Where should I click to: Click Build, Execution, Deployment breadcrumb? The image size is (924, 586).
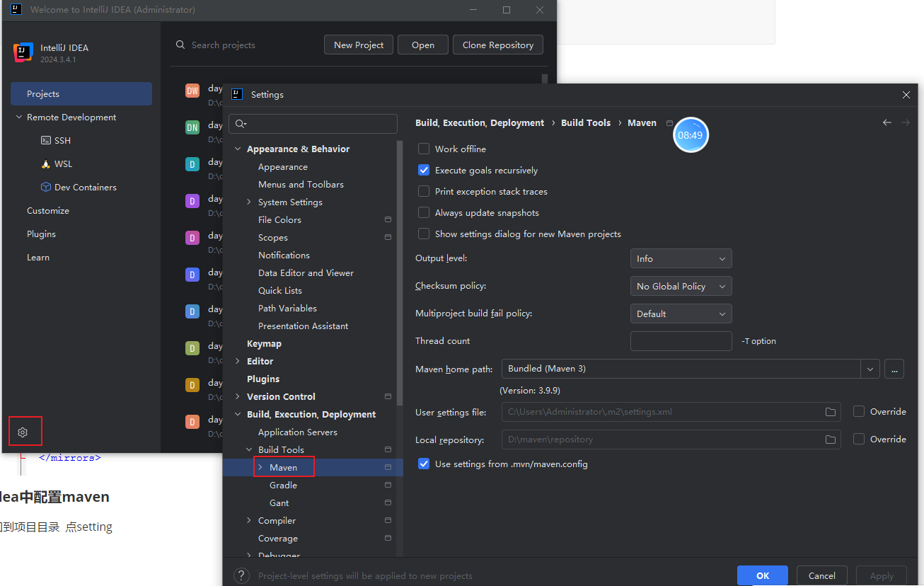click(x=480, y=122)
